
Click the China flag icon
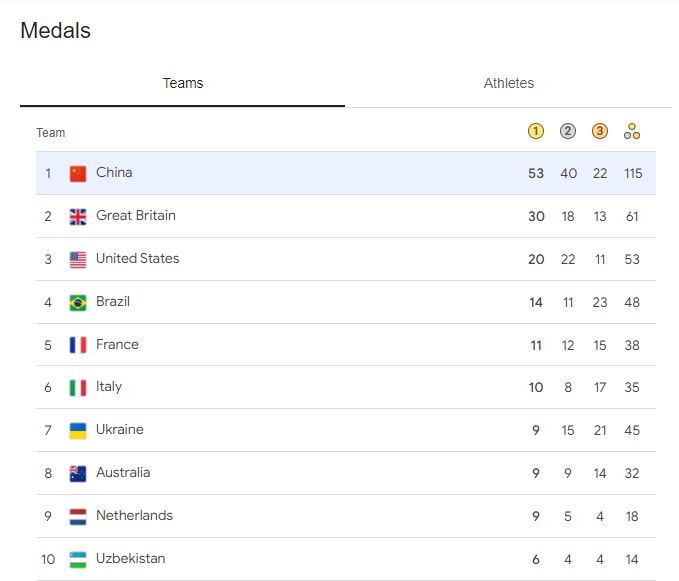coord(78,173)
